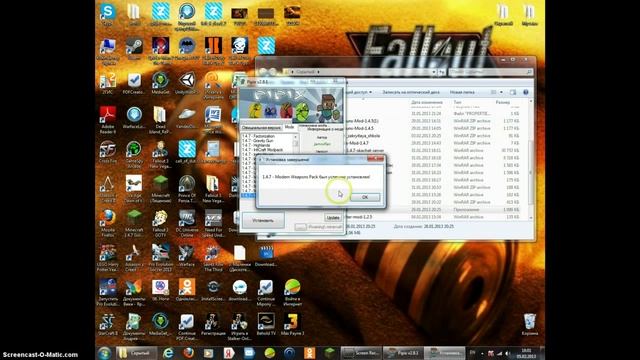Open the address bar history dropdown in Explorer
This screenshot has width=640, height=360.
(x=433, y=72)
